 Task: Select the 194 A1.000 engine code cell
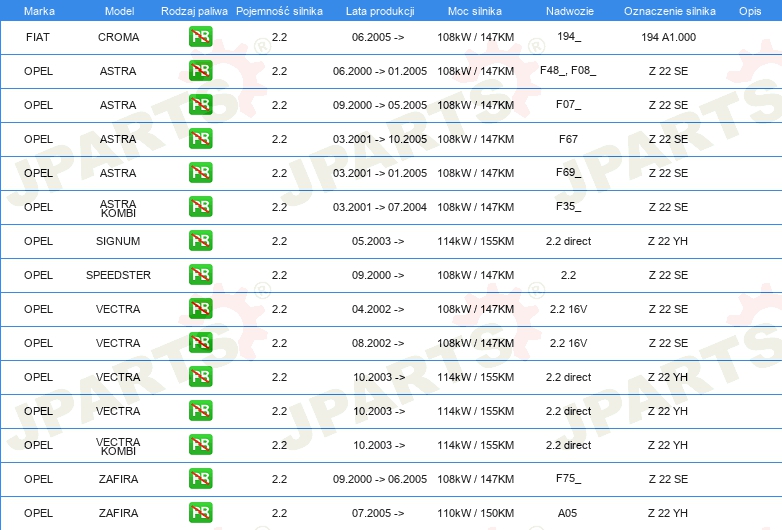click(x=668, y=37)
